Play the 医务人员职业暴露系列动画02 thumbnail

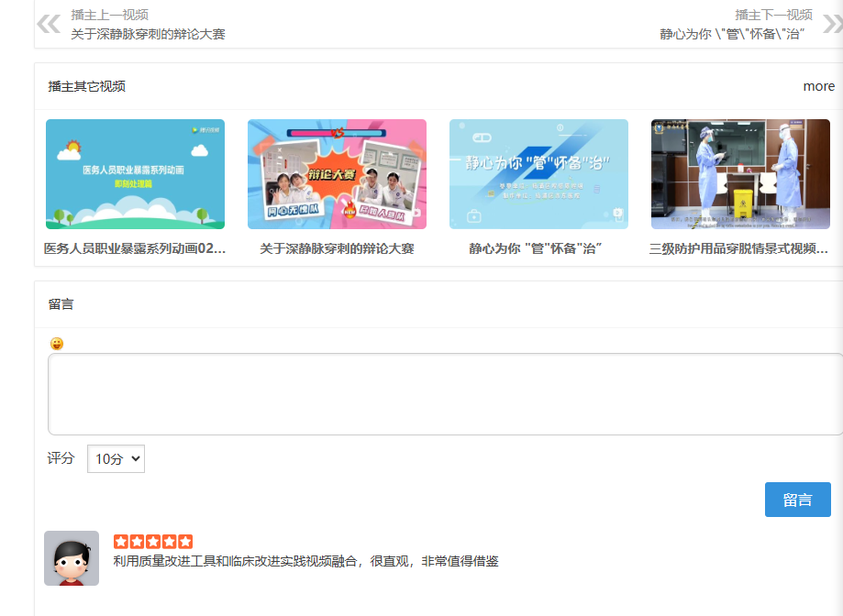tap(134, 174)
